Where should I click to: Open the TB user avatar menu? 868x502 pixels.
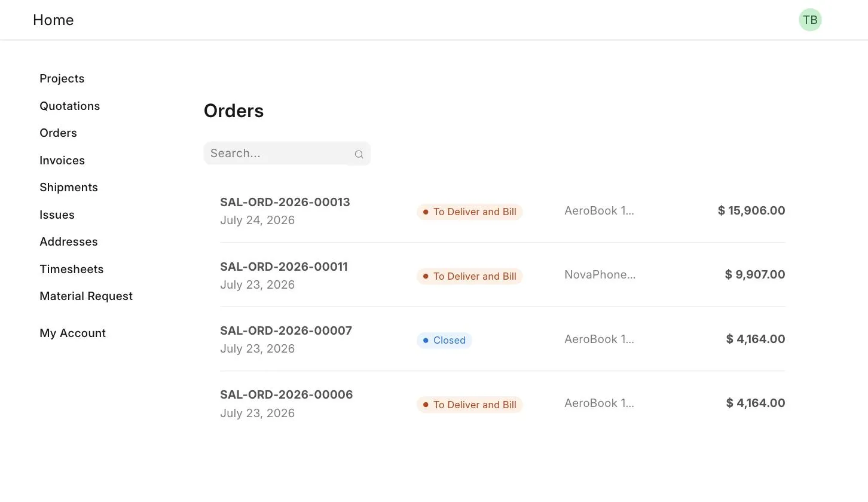810,20
